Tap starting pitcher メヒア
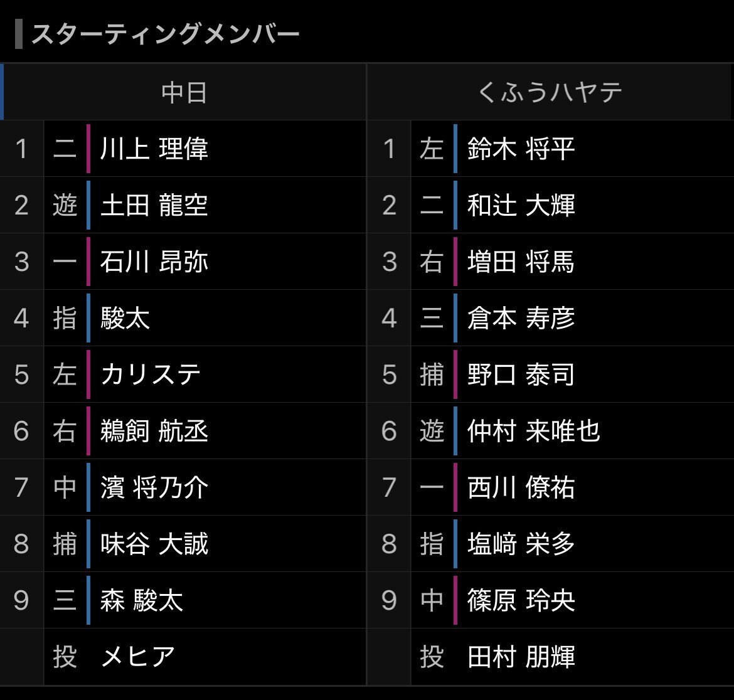 coord(137,657)
